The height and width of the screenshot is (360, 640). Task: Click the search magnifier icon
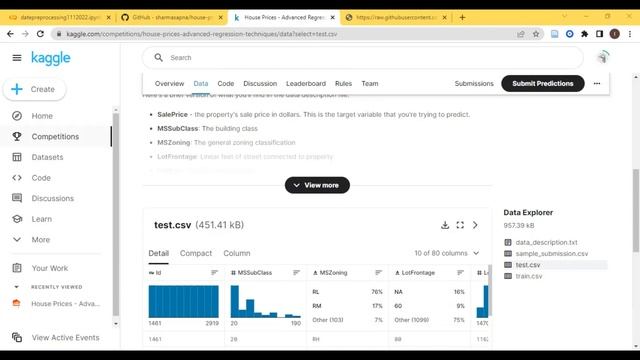(158, 58)
